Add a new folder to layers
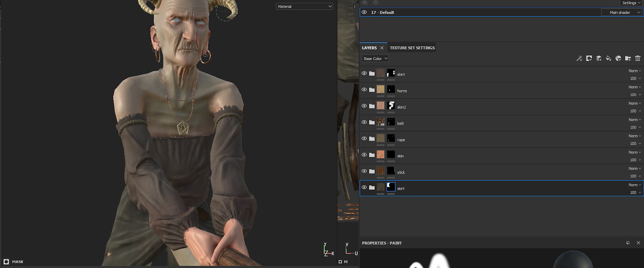 (628, 59)
